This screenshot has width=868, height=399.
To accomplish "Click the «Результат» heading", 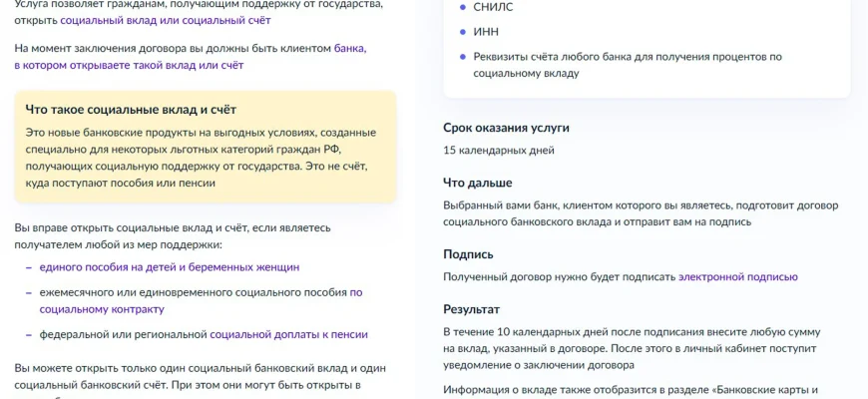I will pyautogui.click(x=472, y=309).
